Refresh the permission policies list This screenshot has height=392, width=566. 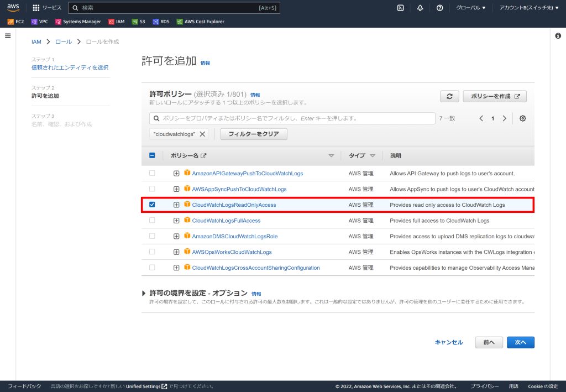(x=449, y=96)
